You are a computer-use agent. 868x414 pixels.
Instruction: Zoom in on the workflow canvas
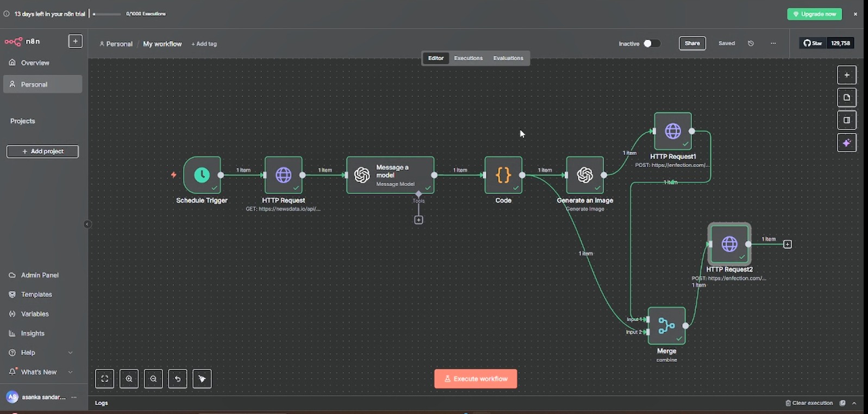tap(129, 379)
